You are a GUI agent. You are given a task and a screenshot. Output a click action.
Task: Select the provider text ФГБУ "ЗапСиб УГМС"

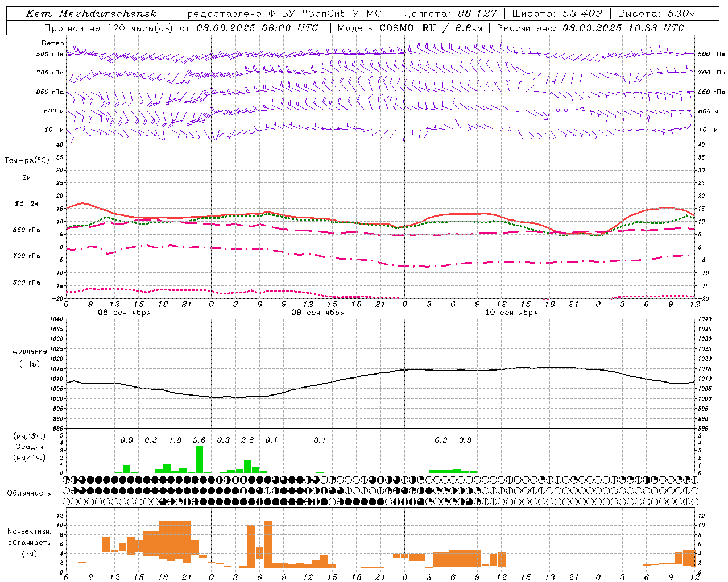tap(328, 14)
